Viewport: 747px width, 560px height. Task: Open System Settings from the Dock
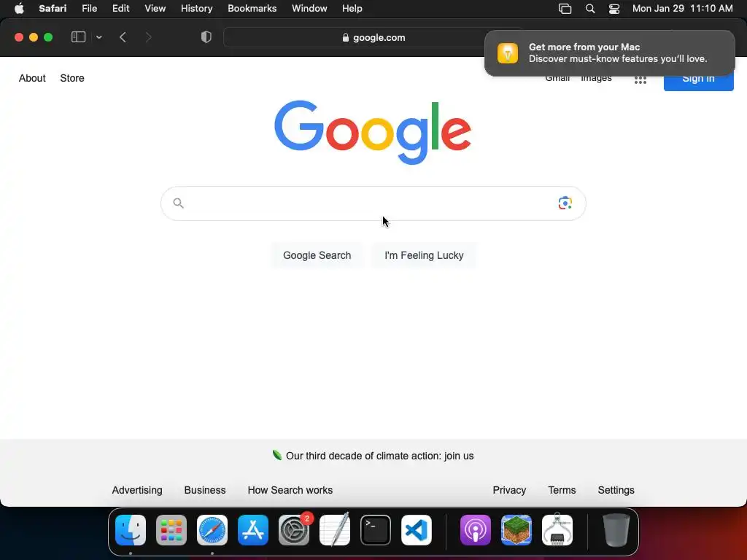click(x=294, y=530)
